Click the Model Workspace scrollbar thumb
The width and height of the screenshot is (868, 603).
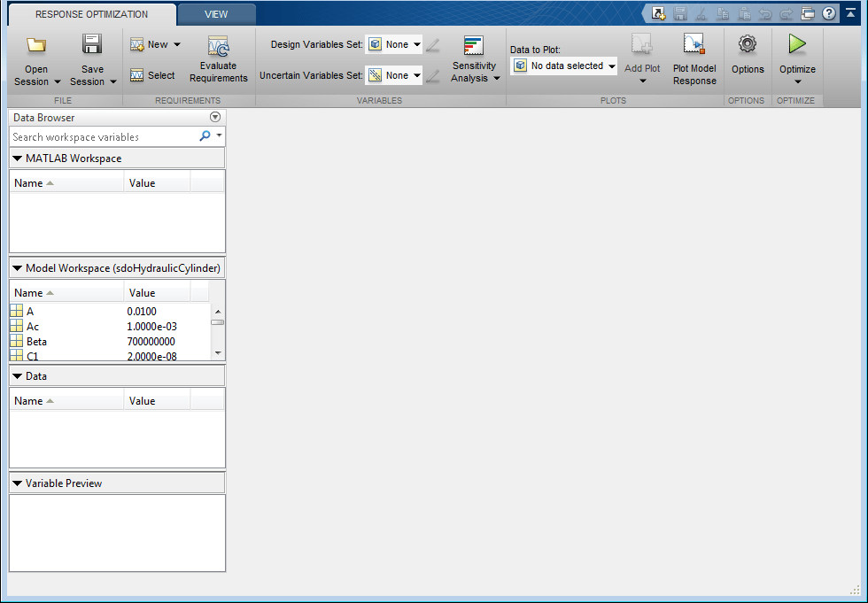tap(218, 322)
